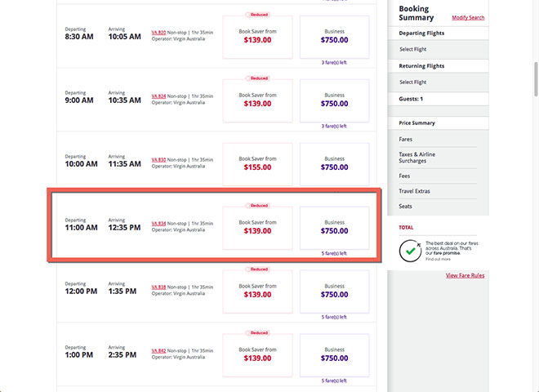Open flight number VA 824 link
This screenshot has height=392, width=539.
[158, 96]
